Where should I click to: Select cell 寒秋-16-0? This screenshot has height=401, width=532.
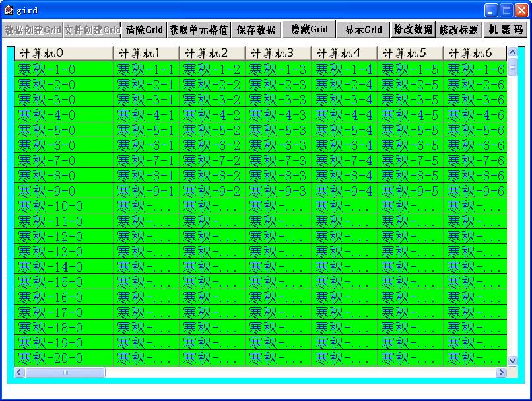tap(63, 297)
